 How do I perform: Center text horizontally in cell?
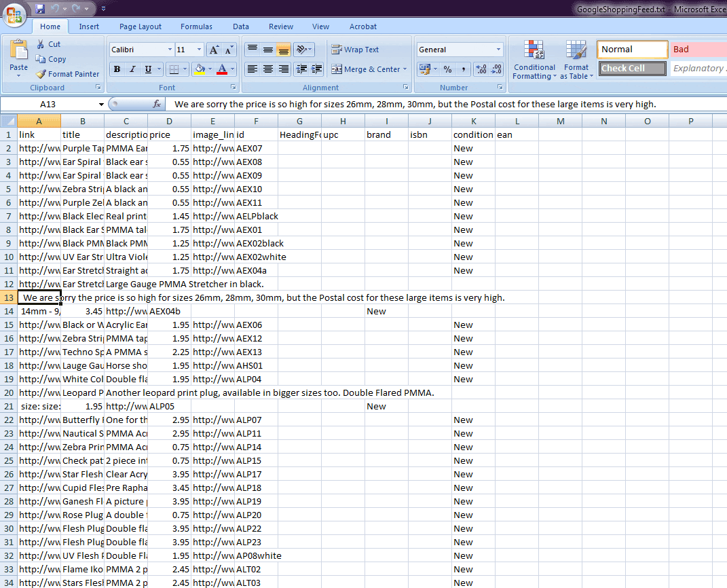[268, 69]
